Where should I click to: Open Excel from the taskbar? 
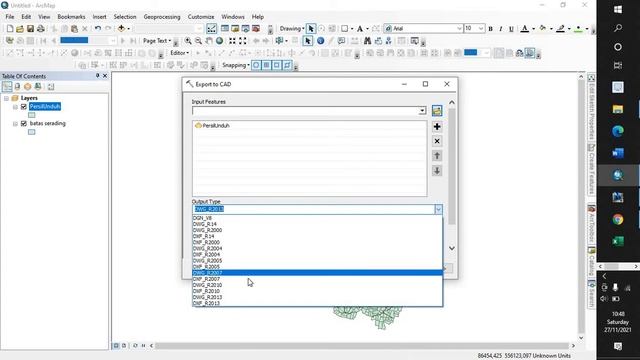[618, 241]
